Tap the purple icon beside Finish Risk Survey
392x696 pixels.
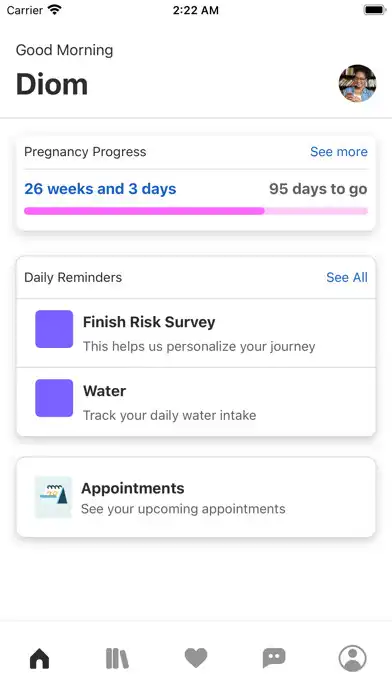[54, 329]
